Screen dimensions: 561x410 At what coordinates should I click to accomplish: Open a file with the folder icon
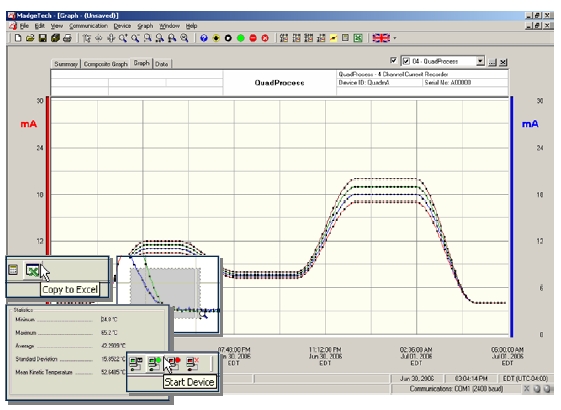click(x=30, y=38)
